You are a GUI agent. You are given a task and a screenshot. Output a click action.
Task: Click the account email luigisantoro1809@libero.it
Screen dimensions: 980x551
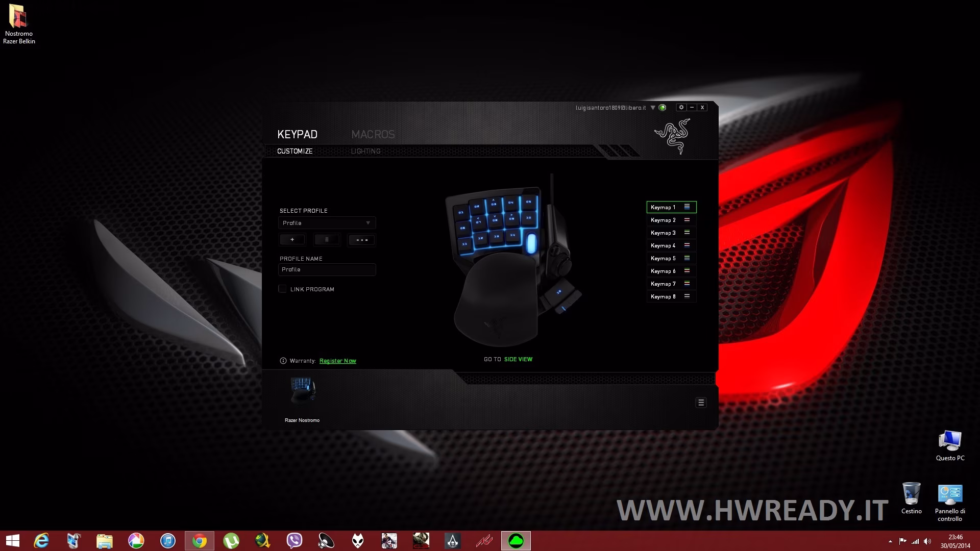tap(611, 108)
